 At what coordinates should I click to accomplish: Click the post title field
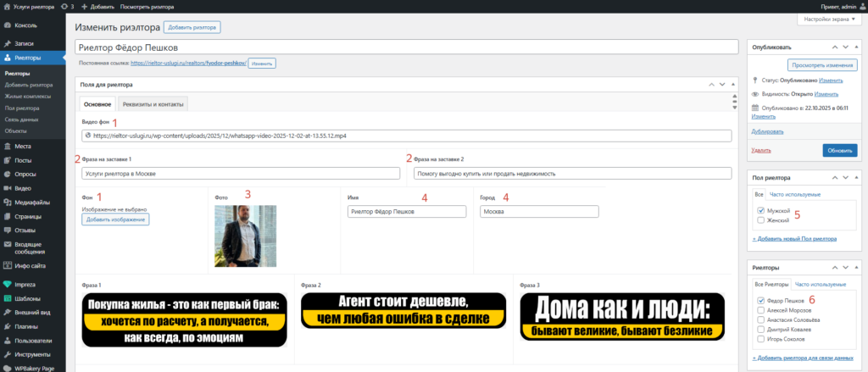pos(406,47)
